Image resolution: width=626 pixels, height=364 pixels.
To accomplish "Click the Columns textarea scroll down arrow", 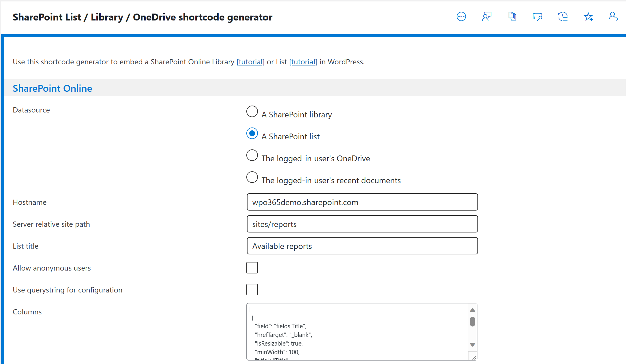I will pyautogui.click(x=472, y=345).
